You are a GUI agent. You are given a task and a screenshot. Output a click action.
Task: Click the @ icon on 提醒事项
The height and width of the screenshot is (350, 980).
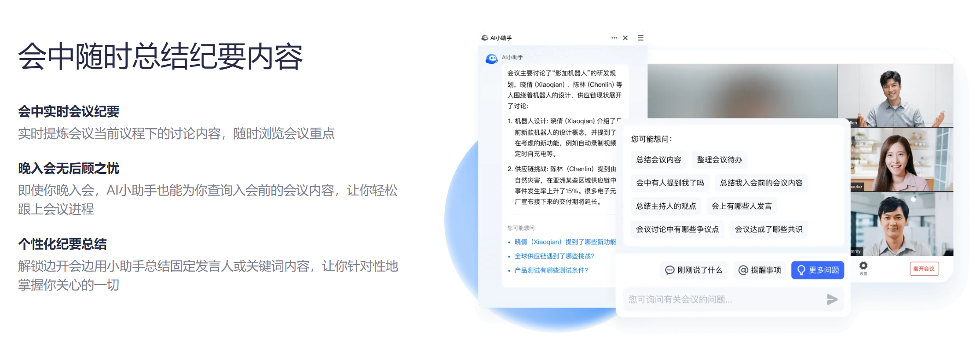(x=743, y=270)
